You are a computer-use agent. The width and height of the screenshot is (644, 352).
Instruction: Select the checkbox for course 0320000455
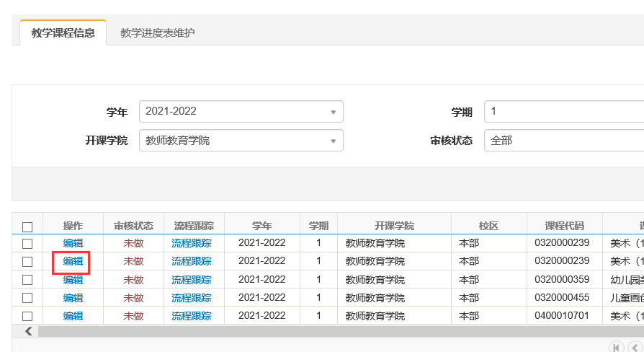coord(27,298)
